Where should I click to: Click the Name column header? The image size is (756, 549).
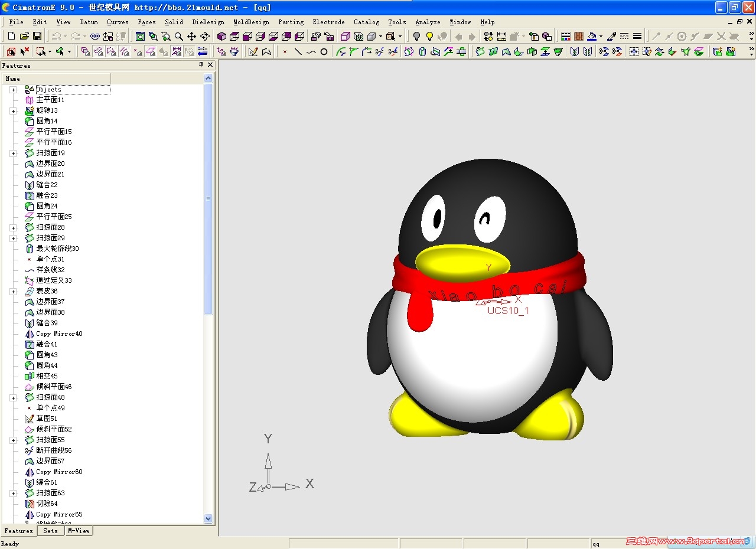[56, 79]
